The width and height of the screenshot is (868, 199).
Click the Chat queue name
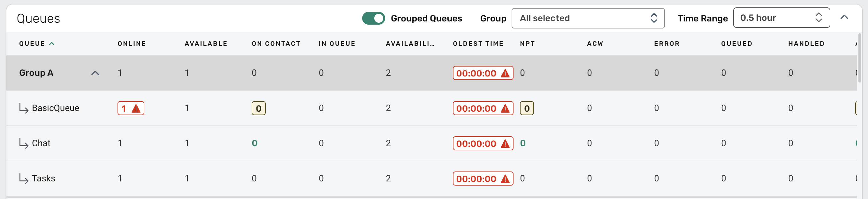[x=41, y=143]
